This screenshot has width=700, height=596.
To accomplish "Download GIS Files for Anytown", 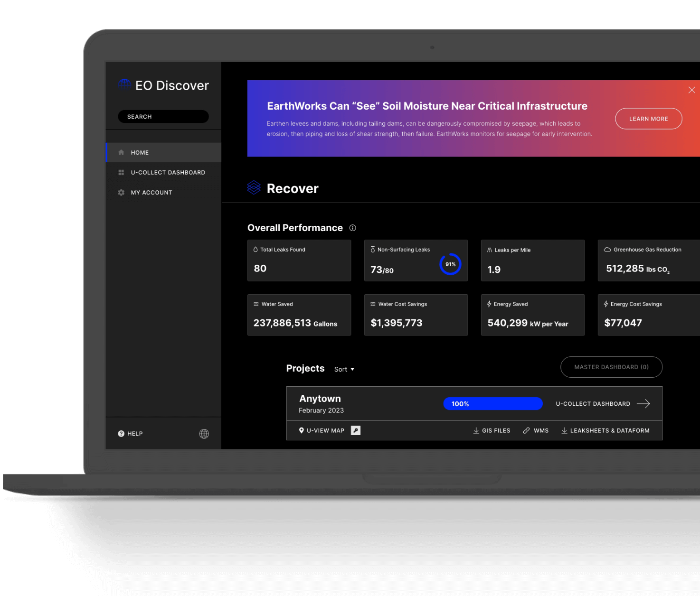I will [492, 431].
